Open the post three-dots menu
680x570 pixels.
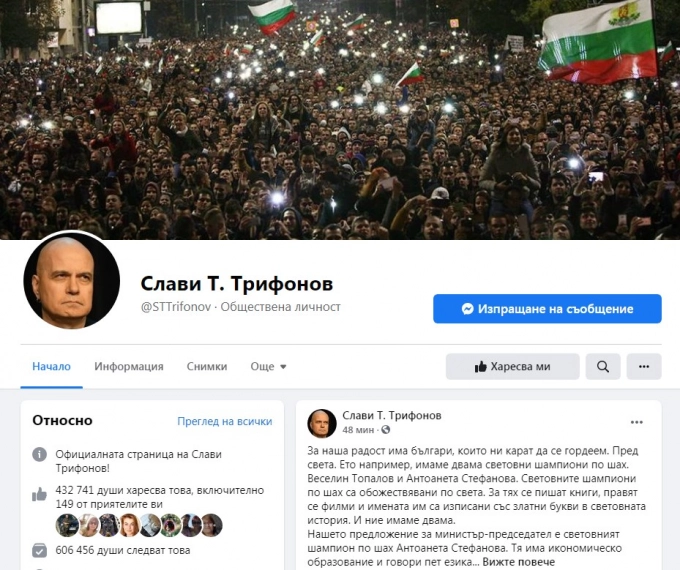[x=637, y=423]
